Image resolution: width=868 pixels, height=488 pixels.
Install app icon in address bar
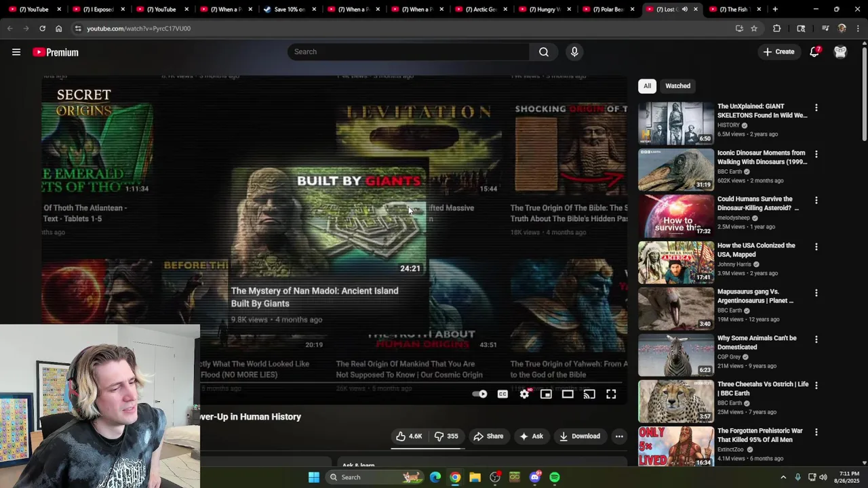click(x=739, y=28)
